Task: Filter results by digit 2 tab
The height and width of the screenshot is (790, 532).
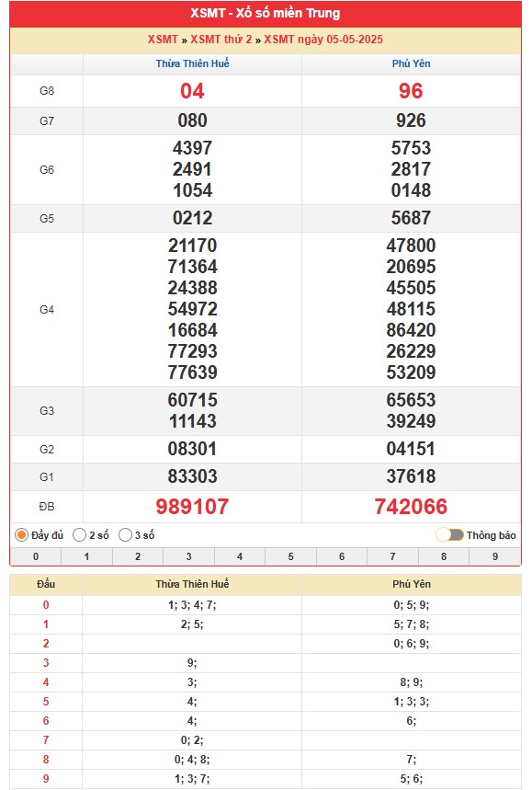Action: point(138,556)
